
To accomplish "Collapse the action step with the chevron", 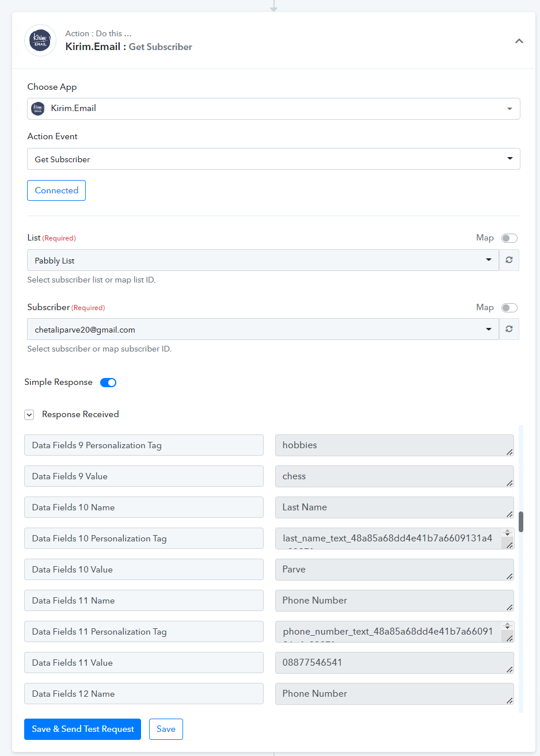I will click(x=519, y=41).
